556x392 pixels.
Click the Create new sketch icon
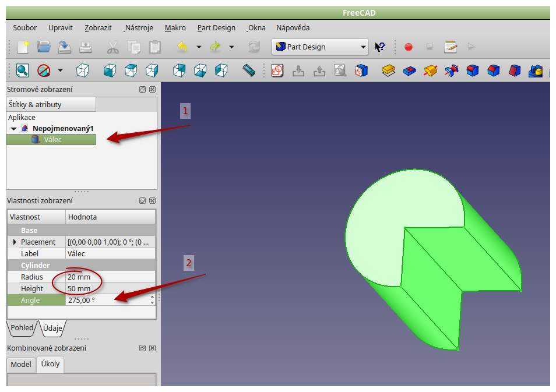tap(277, 70)
